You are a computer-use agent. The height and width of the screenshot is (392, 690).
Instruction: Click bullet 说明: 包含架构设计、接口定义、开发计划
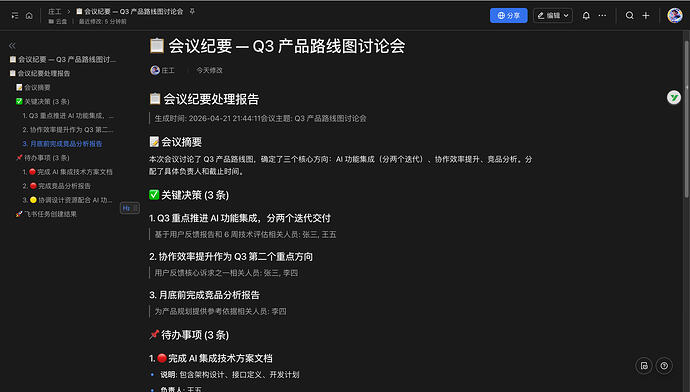[x=230, y=375]
